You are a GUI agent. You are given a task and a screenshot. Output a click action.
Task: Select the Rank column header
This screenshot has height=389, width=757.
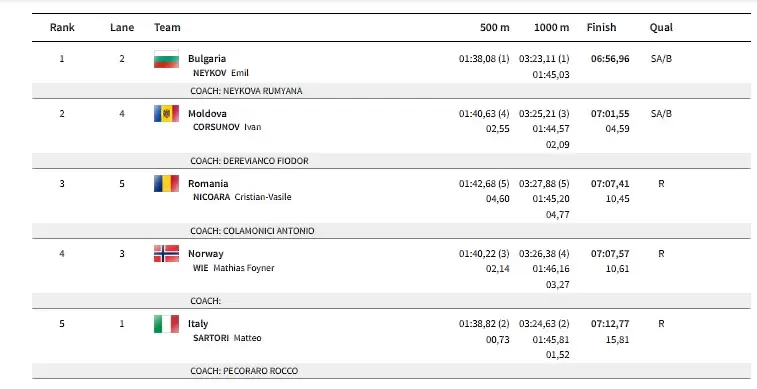62,28
